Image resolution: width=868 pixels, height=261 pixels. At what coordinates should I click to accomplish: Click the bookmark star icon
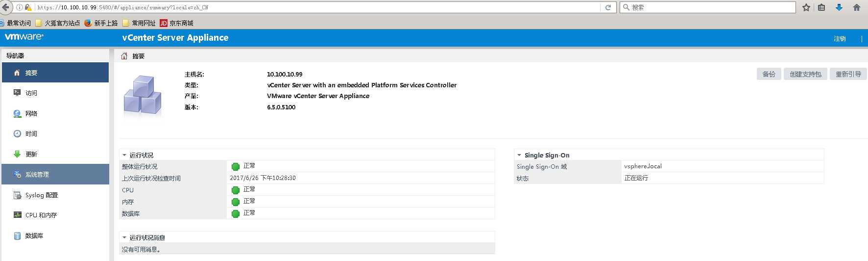click(806, 7)
